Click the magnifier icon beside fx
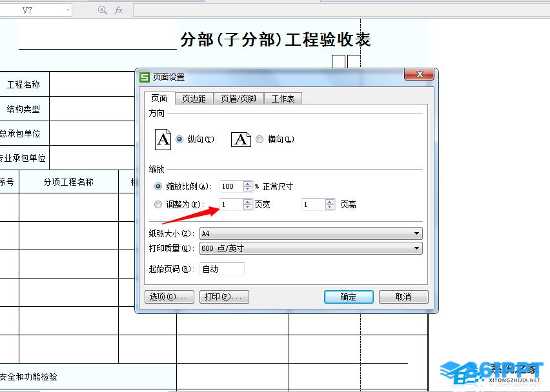The image size is (550, 392). (102, 10)
